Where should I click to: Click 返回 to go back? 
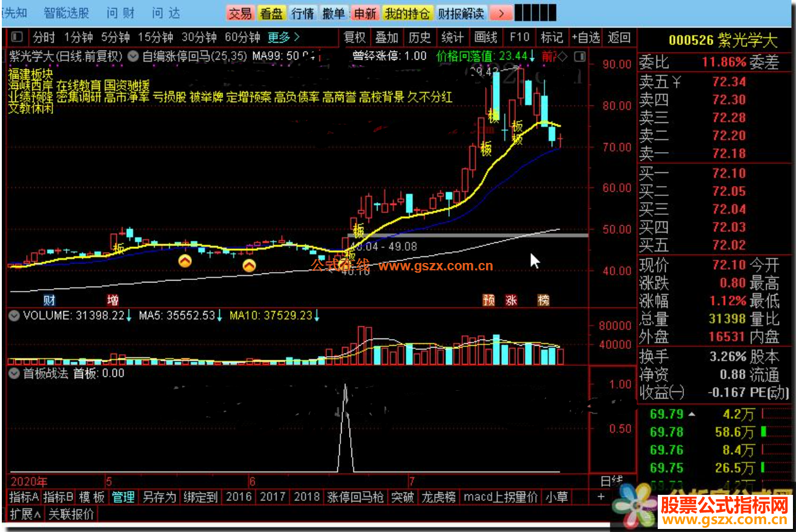(x=619, y=38)
